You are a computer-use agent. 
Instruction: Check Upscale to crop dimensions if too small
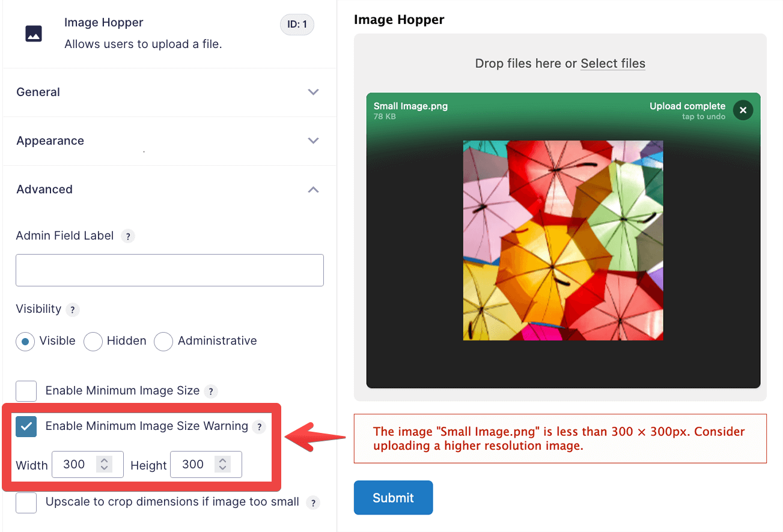pos(26,503)
